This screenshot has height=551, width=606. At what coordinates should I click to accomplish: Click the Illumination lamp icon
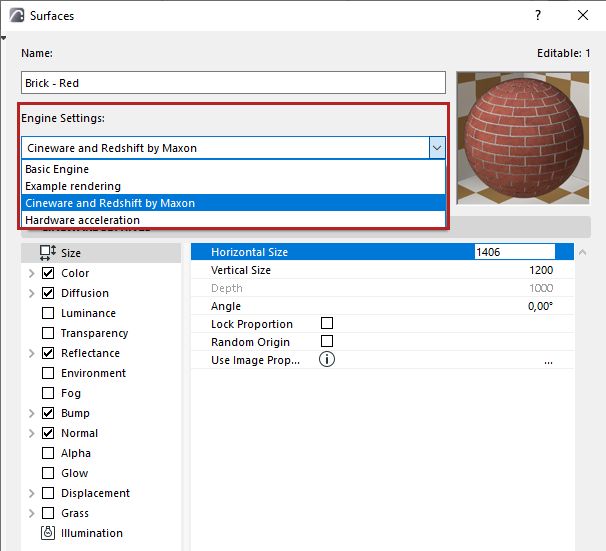coord(48,533)
